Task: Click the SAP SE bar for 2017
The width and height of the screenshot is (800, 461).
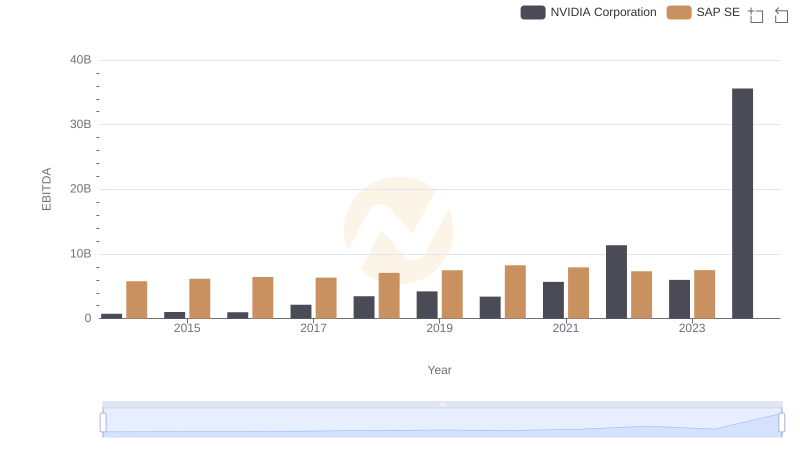Action: [326, 298]
